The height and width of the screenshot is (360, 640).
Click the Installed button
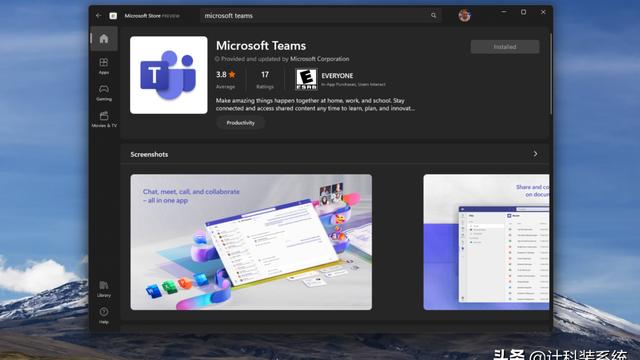point(505,47)
